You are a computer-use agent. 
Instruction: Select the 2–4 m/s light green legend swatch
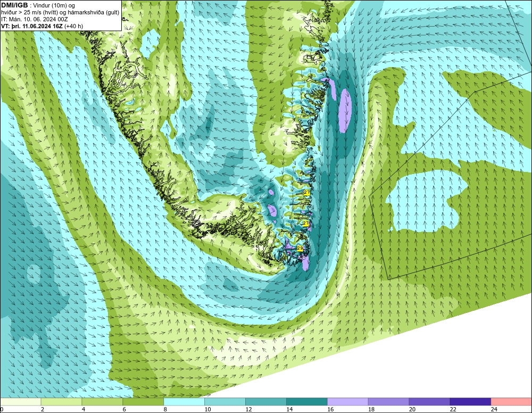coord(61,402)
